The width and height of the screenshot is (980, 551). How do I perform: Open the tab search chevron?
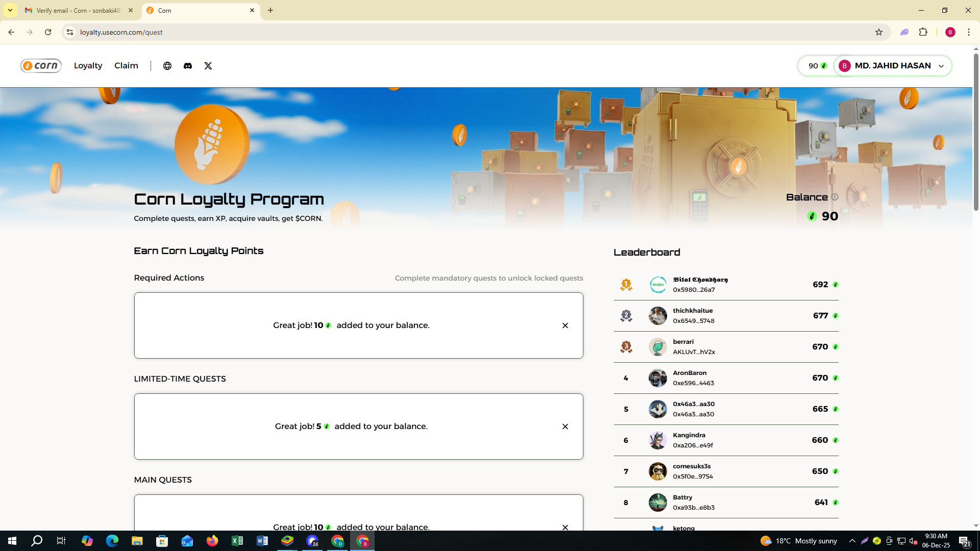click(x=10, y=10)
